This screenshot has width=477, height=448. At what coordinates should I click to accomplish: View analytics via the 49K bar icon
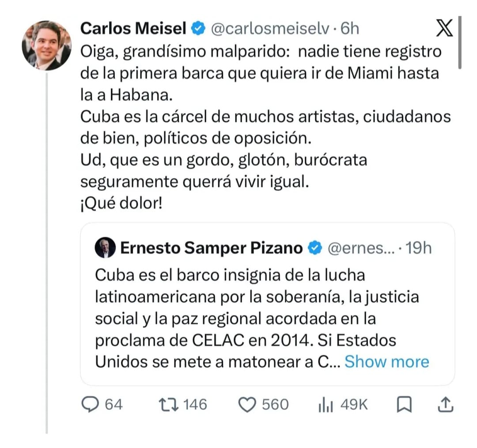click(x=326, y=405)
